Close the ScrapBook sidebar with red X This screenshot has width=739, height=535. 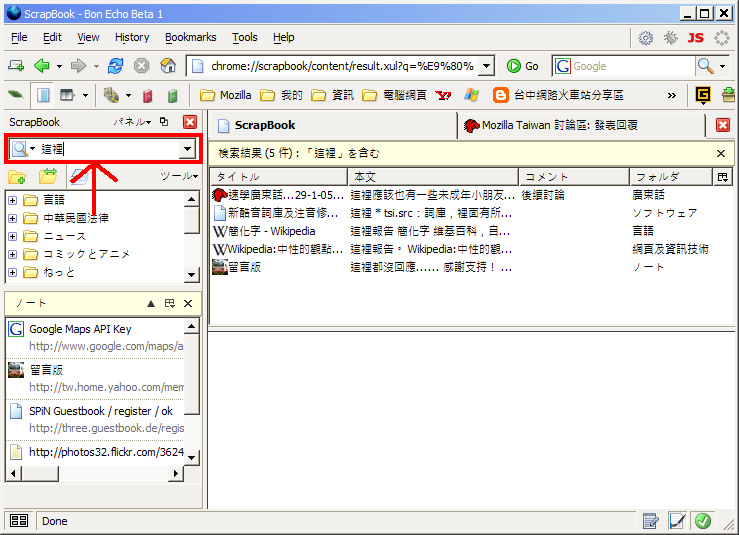189,122
